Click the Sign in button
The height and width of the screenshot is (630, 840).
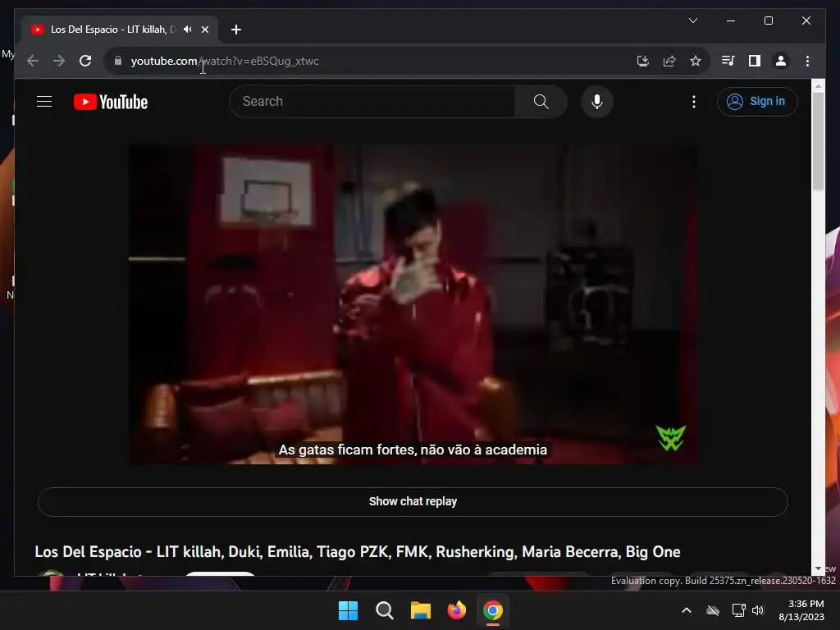(x=757, y=101)
